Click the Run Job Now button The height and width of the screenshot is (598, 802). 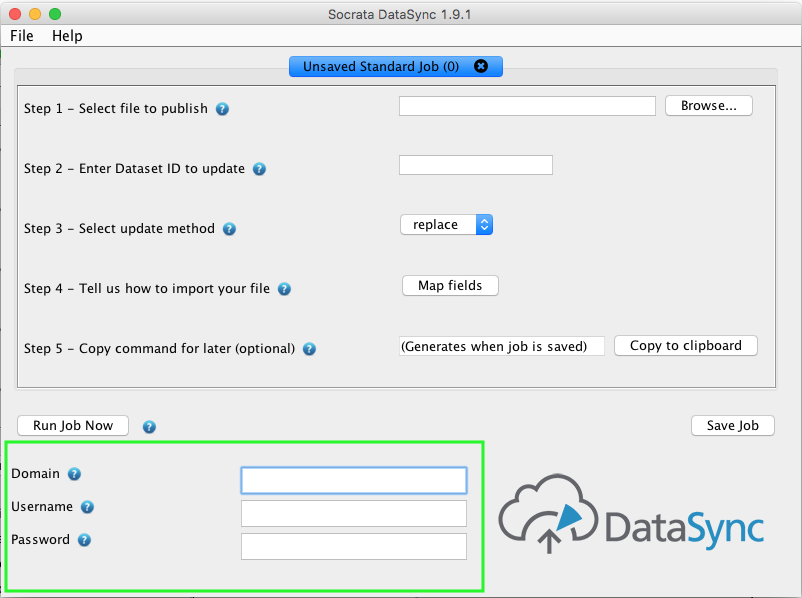[73, 426]
